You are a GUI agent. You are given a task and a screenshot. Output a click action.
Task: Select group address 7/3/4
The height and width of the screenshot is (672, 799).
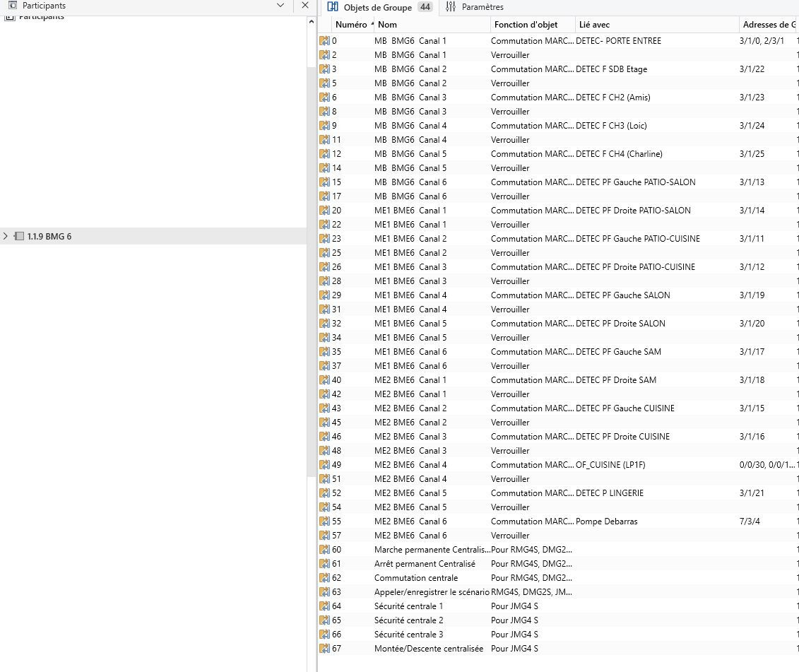750,521
